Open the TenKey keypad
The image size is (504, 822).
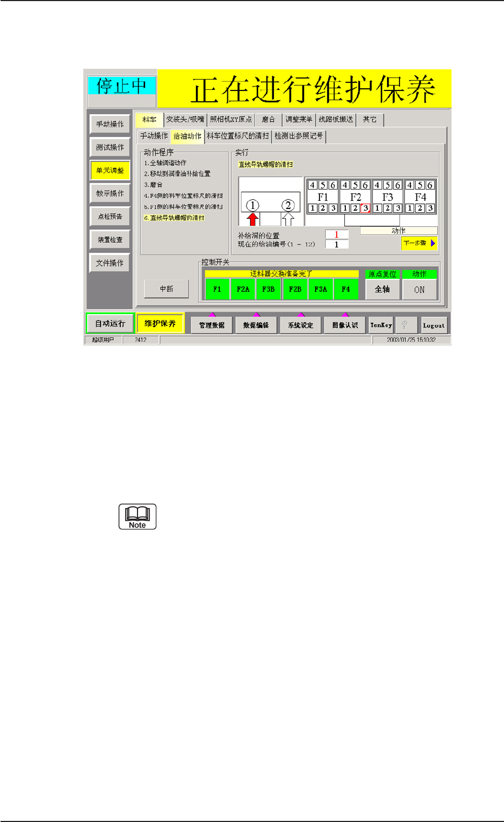pyautogui.click(x=381, y=325)
